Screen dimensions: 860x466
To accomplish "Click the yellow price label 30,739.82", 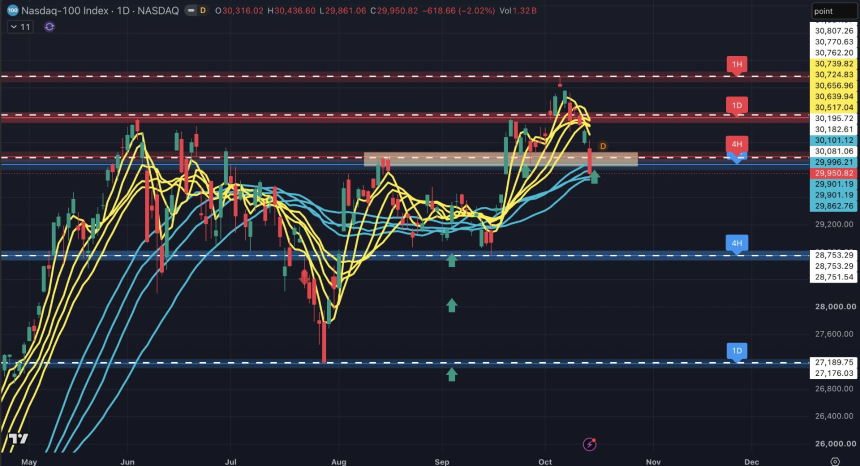I will 834,64.
